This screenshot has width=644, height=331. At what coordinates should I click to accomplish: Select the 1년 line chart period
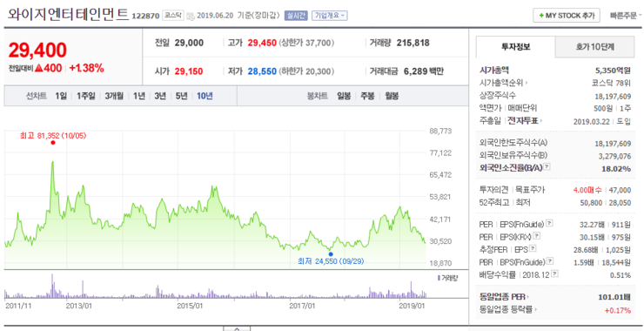[x=139, y=96]
